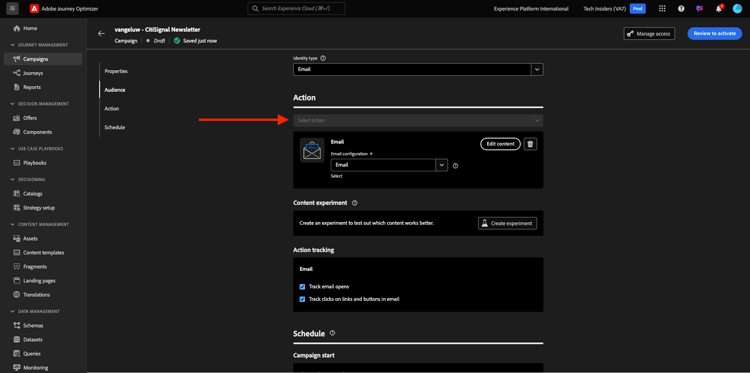Viewport: 750px width, 373px height.
Task: Click the 'Saved just now' status text
Action: coord(200,41)
